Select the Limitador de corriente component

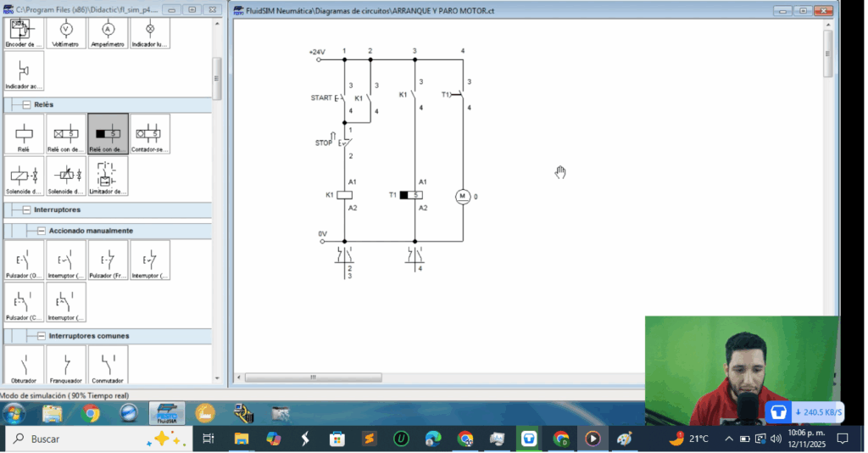click(108, 176)
